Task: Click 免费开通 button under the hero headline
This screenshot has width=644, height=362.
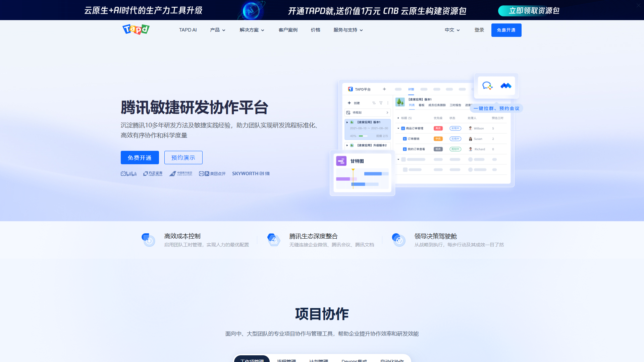Action: [x=140, y=158]
